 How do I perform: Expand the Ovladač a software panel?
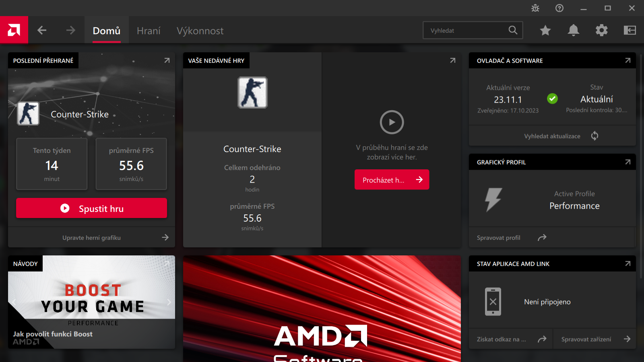pos(628,60)
